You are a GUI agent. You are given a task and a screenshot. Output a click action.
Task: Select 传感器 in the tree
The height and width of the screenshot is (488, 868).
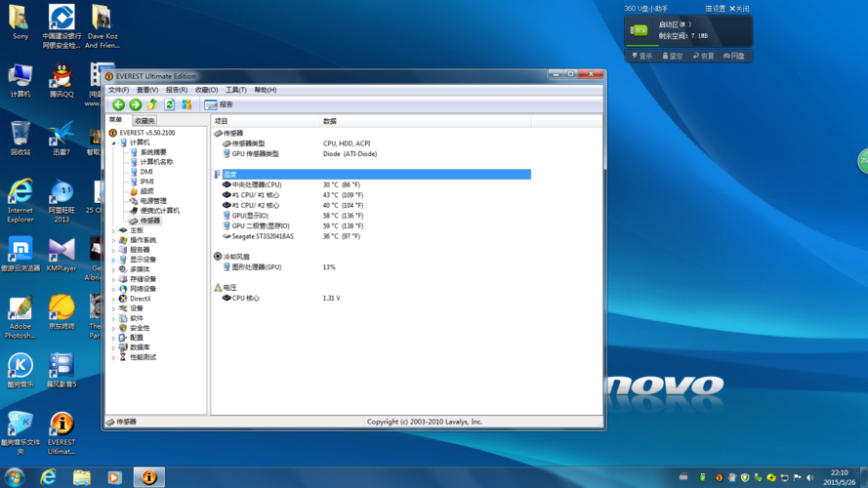[150, 221]
